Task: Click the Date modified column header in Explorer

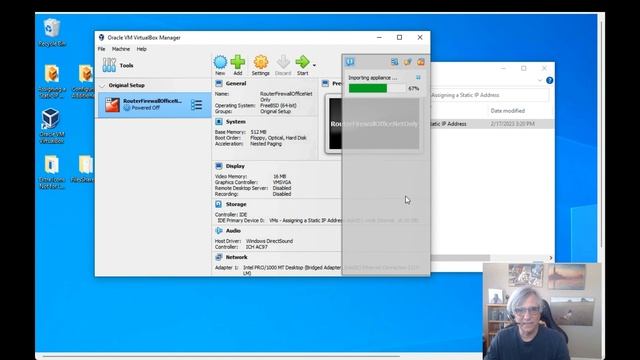Action: [507, 111]
